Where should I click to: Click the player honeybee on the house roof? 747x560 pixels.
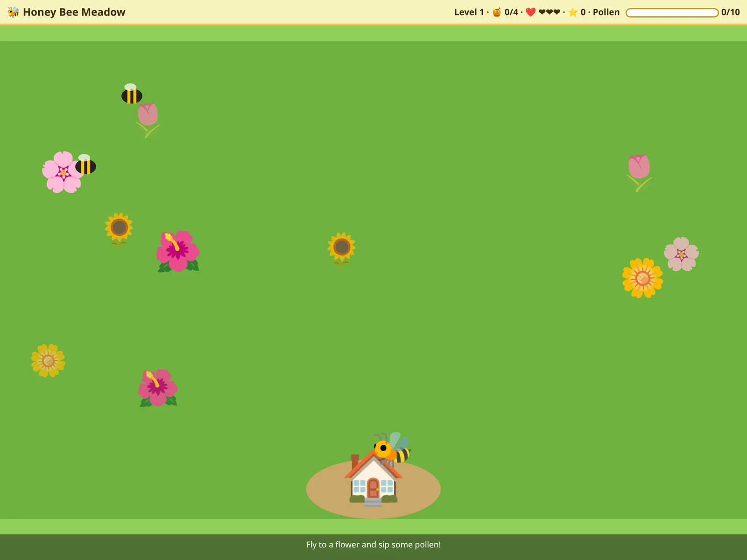pos(392,450)
